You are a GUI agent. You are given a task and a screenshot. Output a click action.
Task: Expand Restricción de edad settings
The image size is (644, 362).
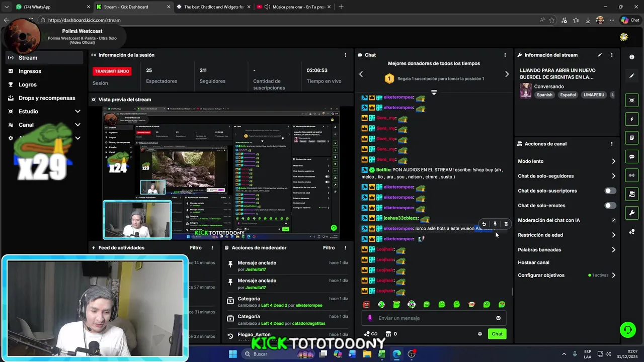point(613,235)
